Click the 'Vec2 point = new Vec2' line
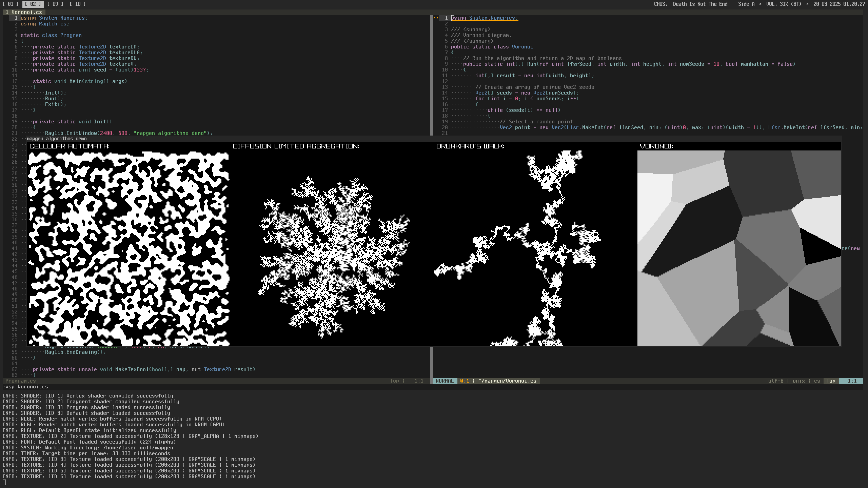 [681, 127]
